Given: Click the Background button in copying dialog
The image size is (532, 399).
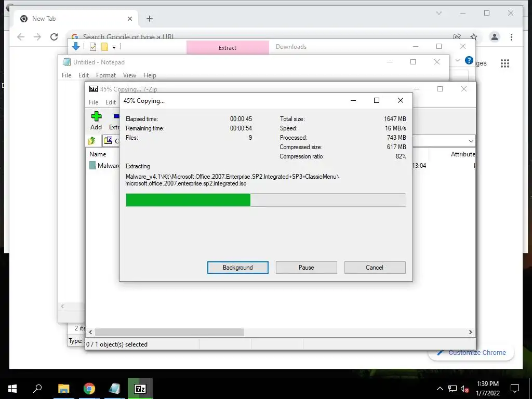Looking at the screenshot, I should point(237,268).
